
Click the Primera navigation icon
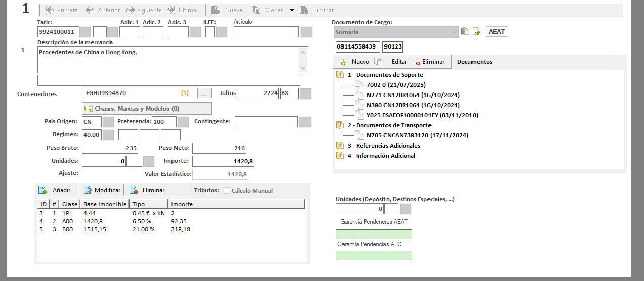pos(50,10)
